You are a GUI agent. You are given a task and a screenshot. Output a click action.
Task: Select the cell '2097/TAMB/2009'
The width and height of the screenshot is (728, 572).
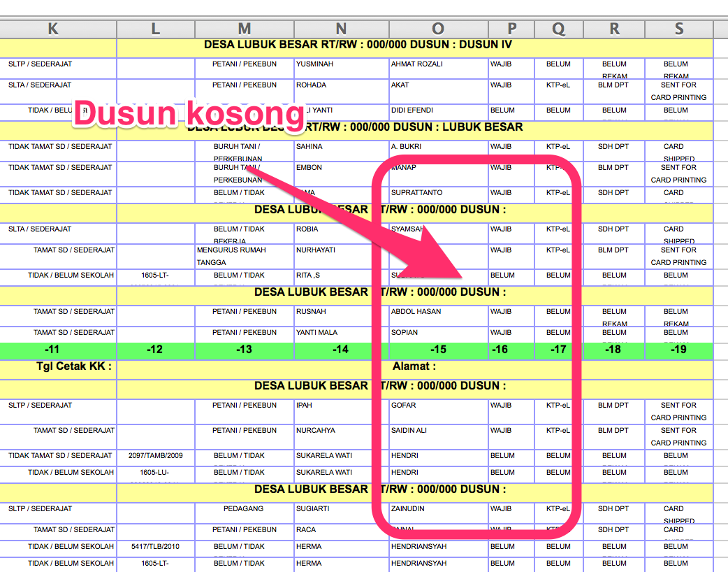[156, 458]
